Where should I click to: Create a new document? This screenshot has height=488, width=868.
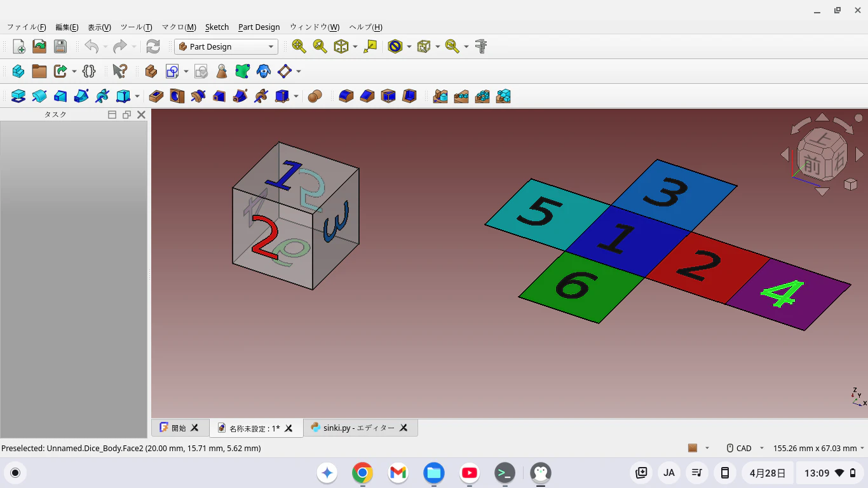tap(19, 46)
